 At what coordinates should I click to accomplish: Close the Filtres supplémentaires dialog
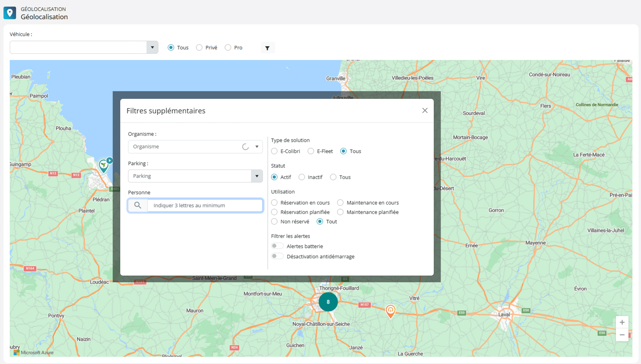[x=425, y=111]
